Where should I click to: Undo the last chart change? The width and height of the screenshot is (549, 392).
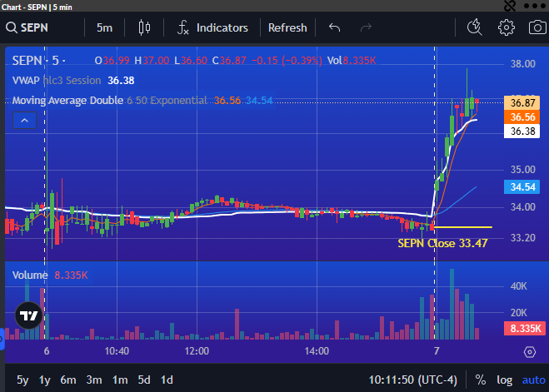334,27
